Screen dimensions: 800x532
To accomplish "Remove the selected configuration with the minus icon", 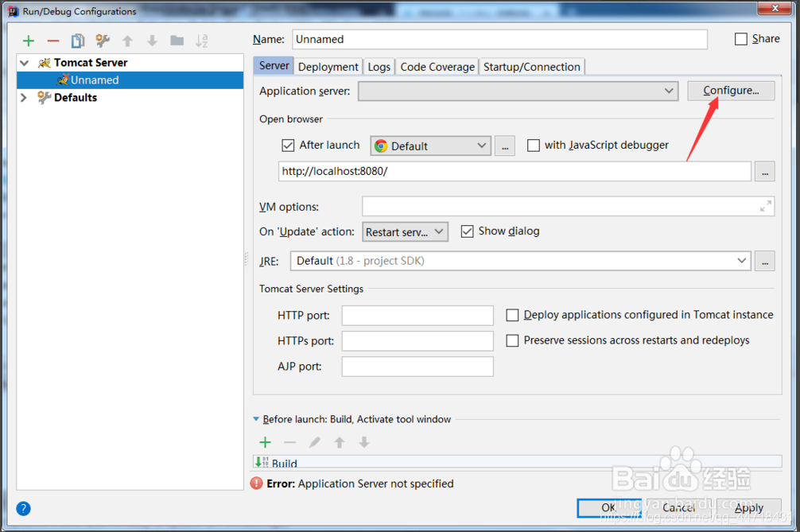I will point(53,41).
